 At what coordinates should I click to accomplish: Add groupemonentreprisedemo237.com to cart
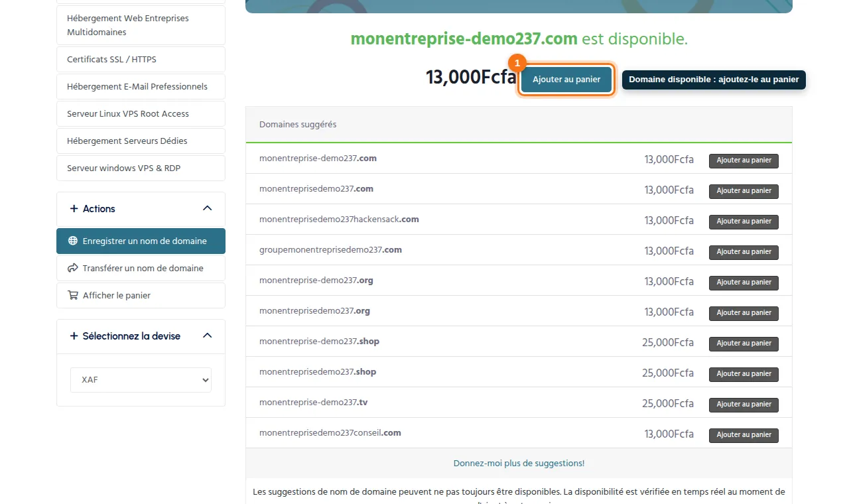744,252
